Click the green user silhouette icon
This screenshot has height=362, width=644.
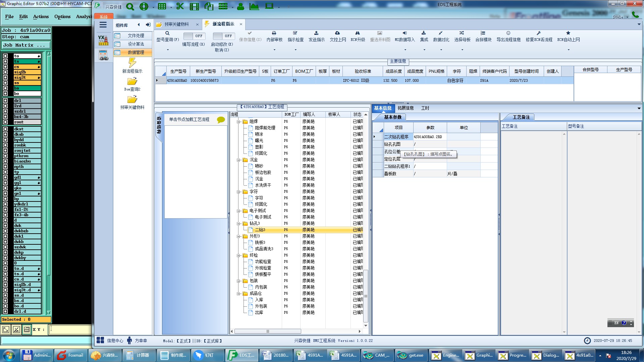pos(240,6)
